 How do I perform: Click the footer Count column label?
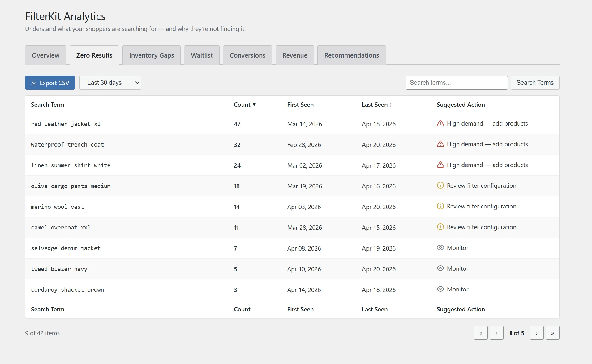[x=242, y=309]
